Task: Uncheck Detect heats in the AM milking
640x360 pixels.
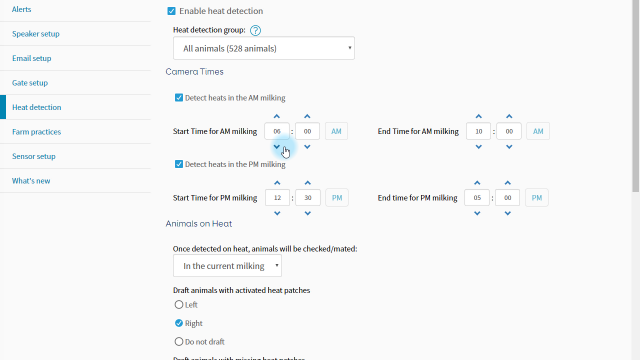Action: 179,98
